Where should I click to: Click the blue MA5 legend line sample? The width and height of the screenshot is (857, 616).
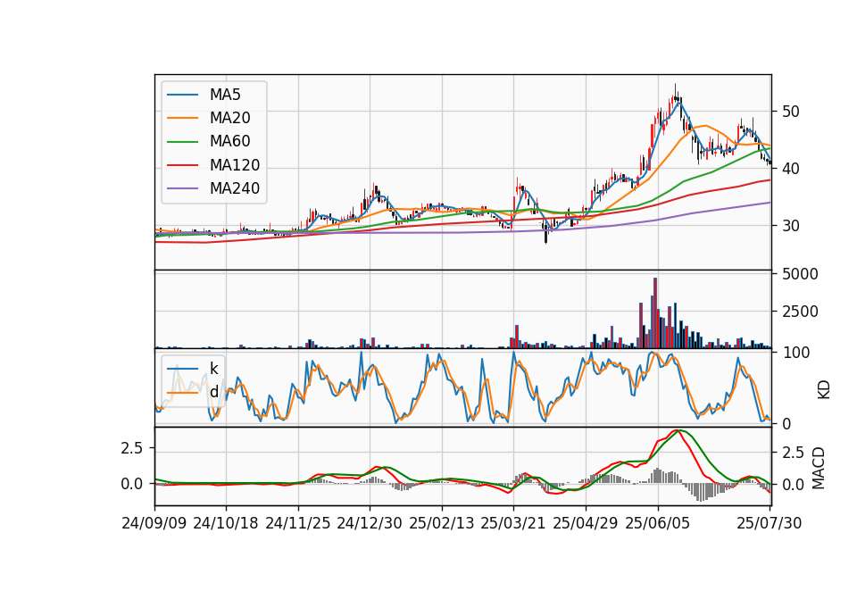pyautogui.click(x=182, y=95)
